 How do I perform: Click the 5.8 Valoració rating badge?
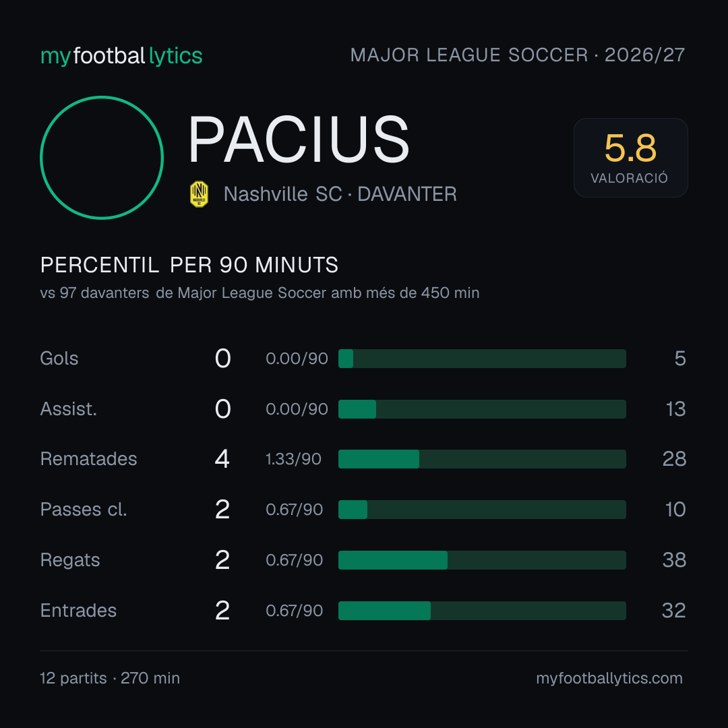point(630,157)
